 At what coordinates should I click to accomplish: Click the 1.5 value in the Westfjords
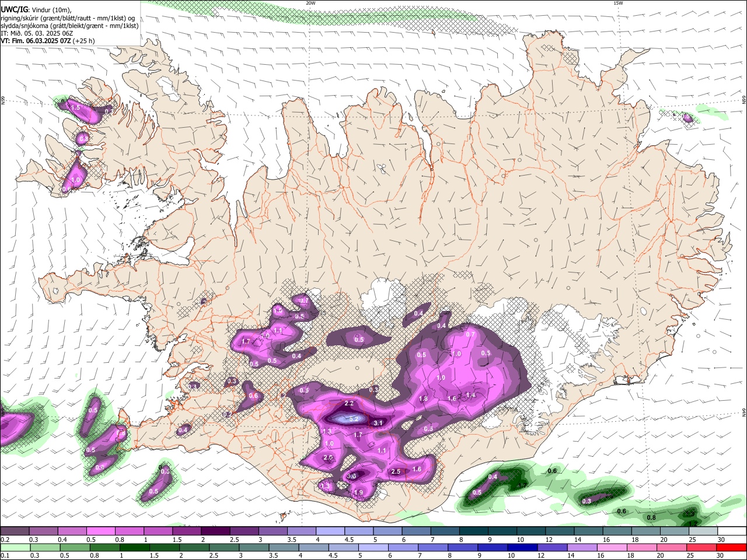(x=75, y=108)
